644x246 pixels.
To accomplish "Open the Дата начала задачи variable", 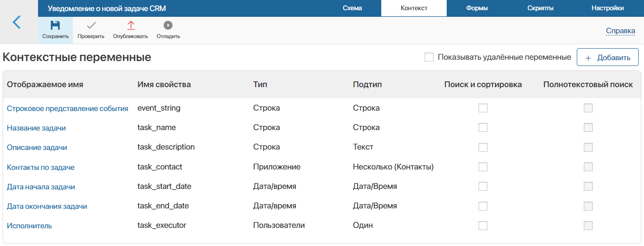I will 41,187.
